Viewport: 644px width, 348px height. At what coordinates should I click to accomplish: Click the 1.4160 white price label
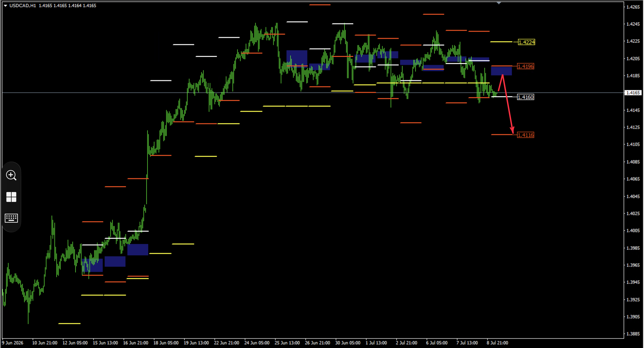pyautogui.click(x=525, y=97)
